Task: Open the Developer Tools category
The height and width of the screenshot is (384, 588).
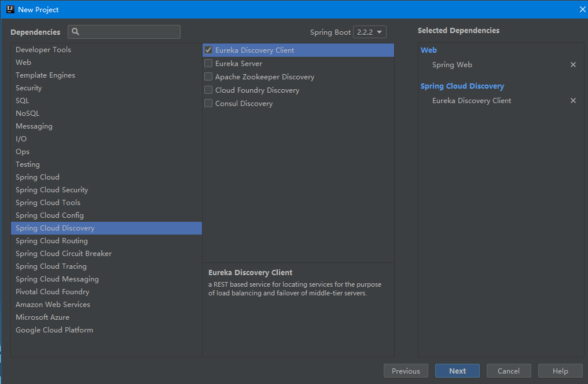Action: tap(43, 50)
